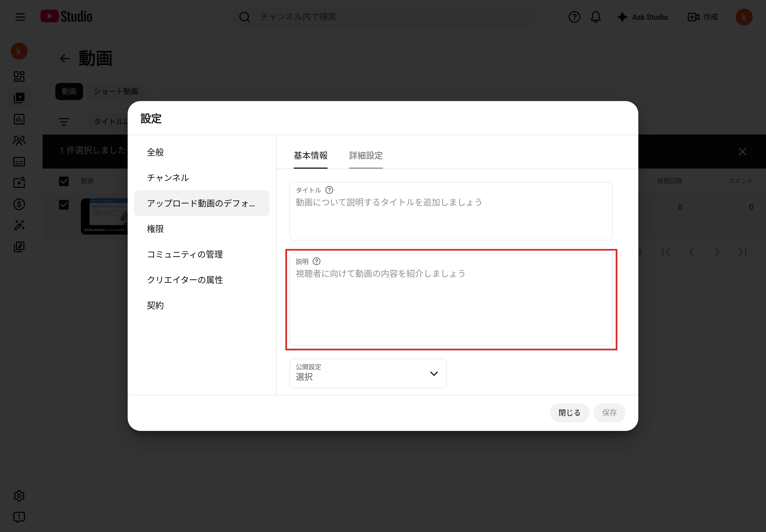Select クリエイターの属性 in settings menu
This screenshot has height=532, width=766.
click(x=202, y=280)
